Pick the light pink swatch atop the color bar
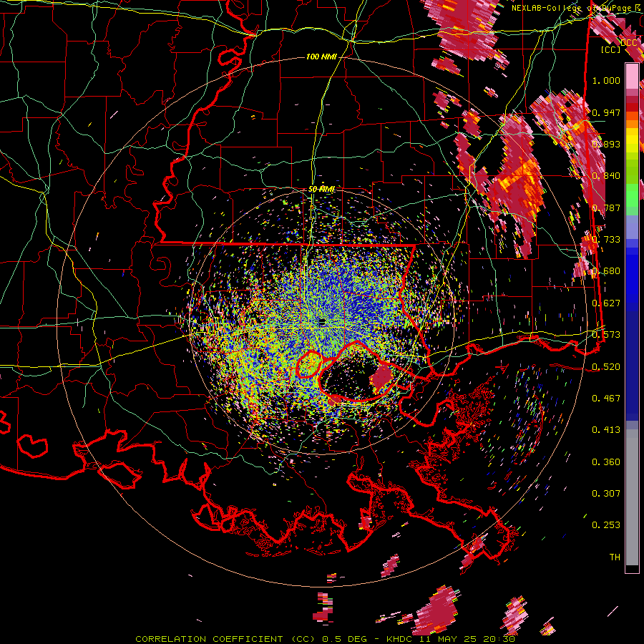This screenshot has height=644, width=644. pyautogui.click(x=632, y=77)
